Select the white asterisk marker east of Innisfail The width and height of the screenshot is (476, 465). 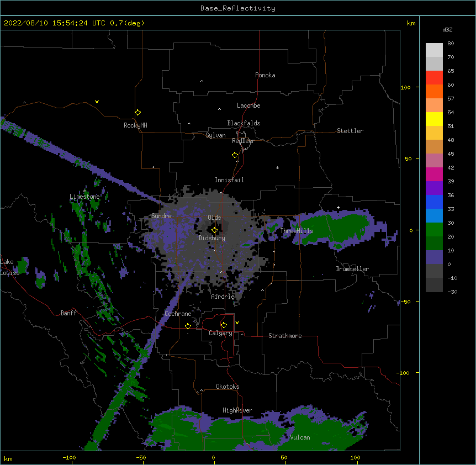click(x=277, y=167)
